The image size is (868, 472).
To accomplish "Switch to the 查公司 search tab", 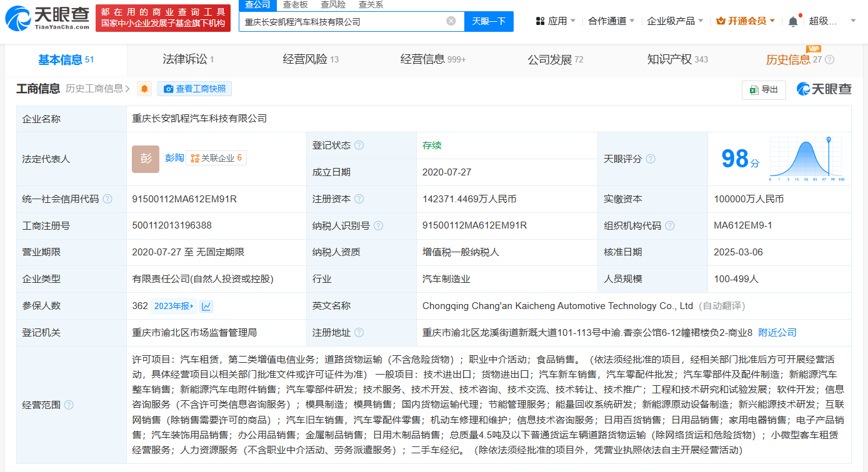I will coord(257,5).
